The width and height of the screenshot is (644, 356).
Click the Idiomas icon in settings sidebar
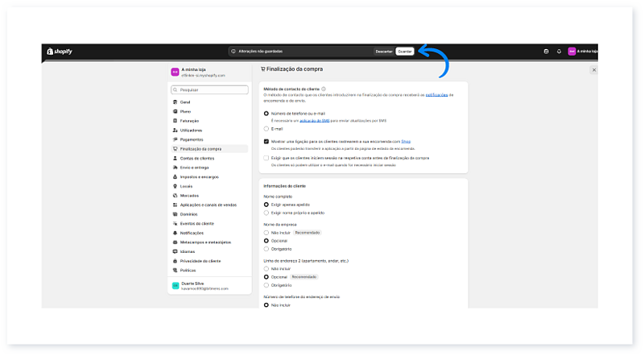tap(175, 251)
